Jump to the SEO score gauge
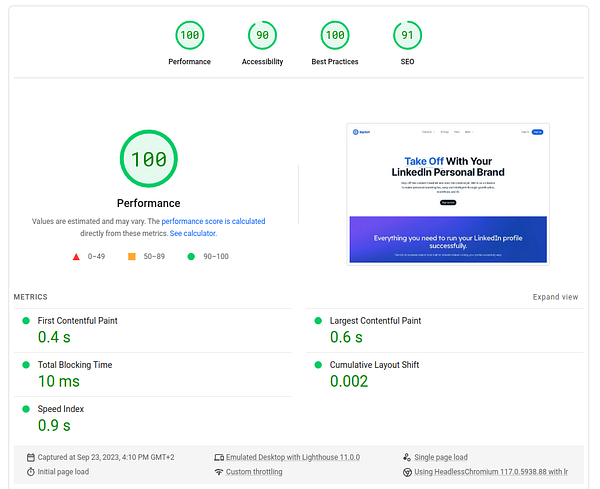The image size is (600, 489). tap(405, 36)
